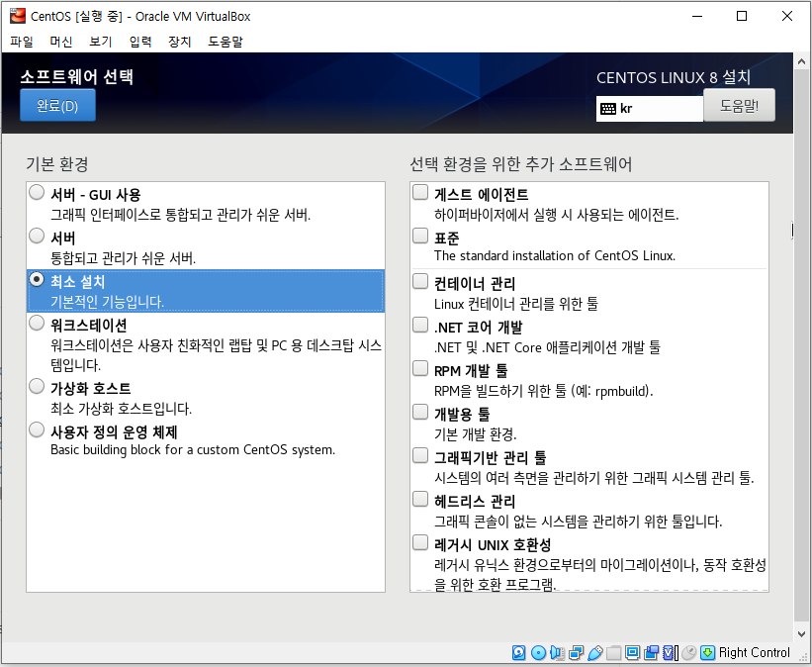Viewport: 812px width, 667px height.
Task: Open audio settings speaker icon in status bar
Action: point(557,652)
